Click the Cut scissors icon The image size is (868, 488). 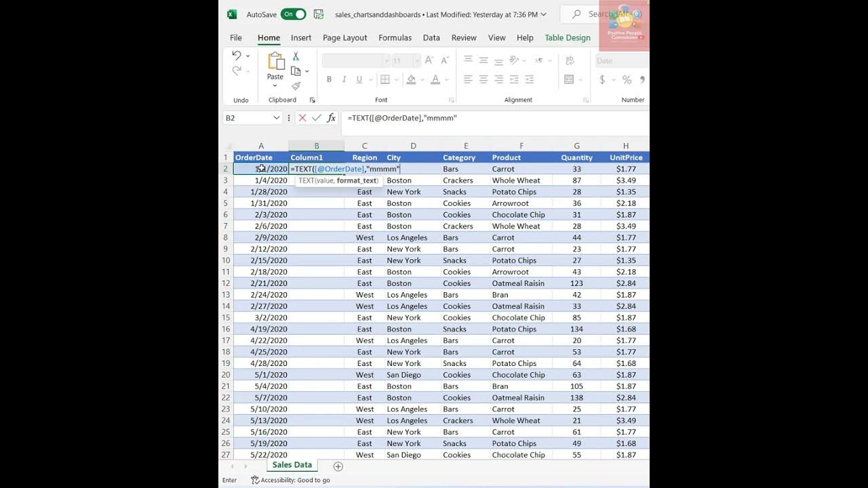[296, 56]
